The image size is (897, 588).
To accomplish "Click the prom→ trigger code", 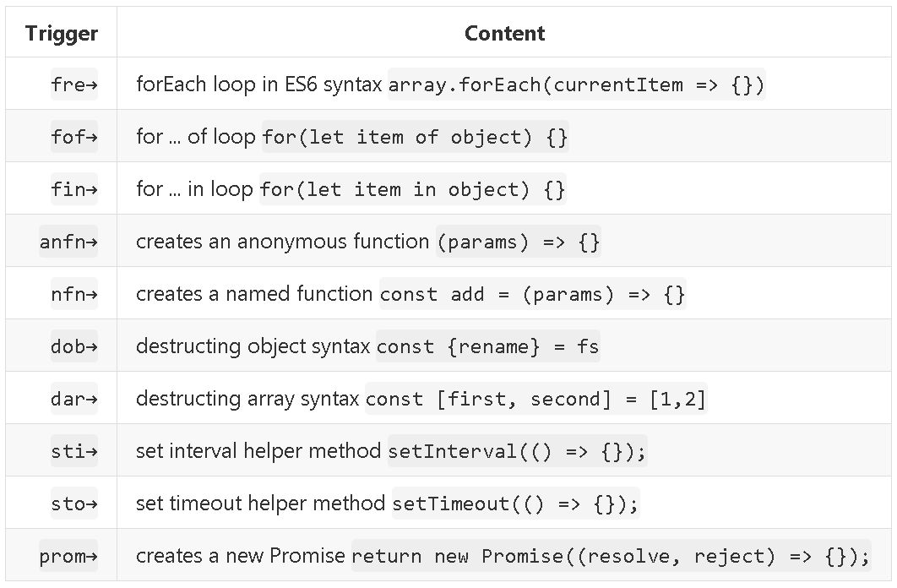I will (x=68, y=556).
